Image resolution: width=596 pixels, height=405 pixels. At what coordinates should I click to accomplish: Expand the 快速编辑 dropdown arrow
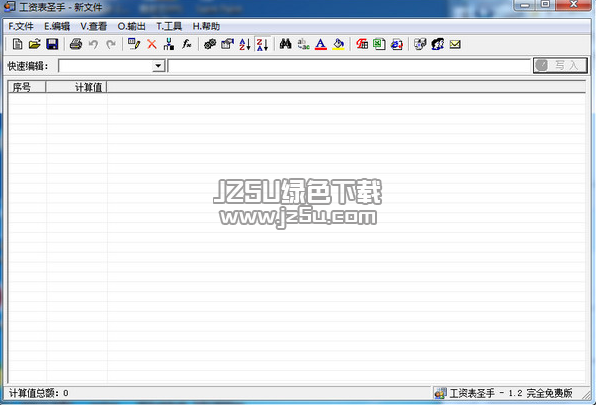[x=158, y=66]
